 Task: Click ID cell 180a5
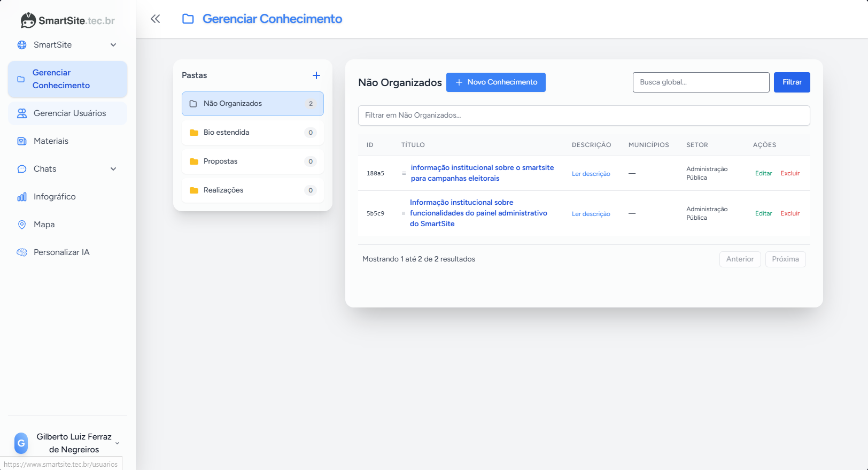(x=375, y=173)
